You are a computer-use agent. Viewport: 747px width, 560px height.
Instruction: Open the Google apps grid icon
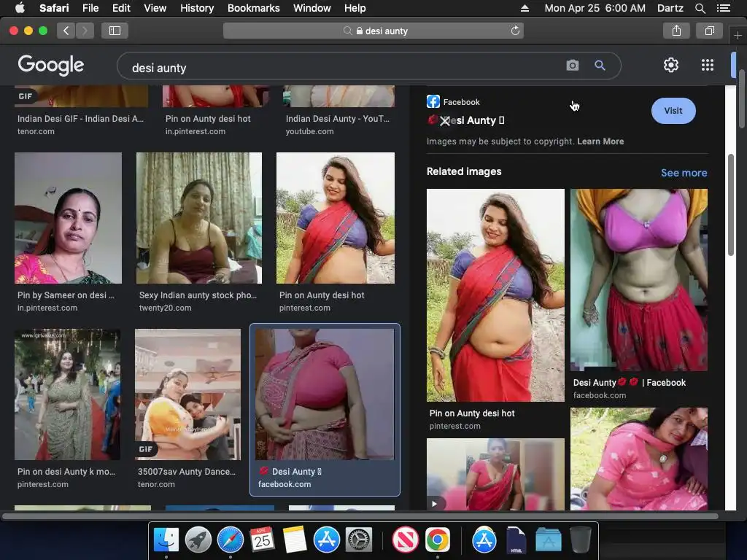click(708, 65)
